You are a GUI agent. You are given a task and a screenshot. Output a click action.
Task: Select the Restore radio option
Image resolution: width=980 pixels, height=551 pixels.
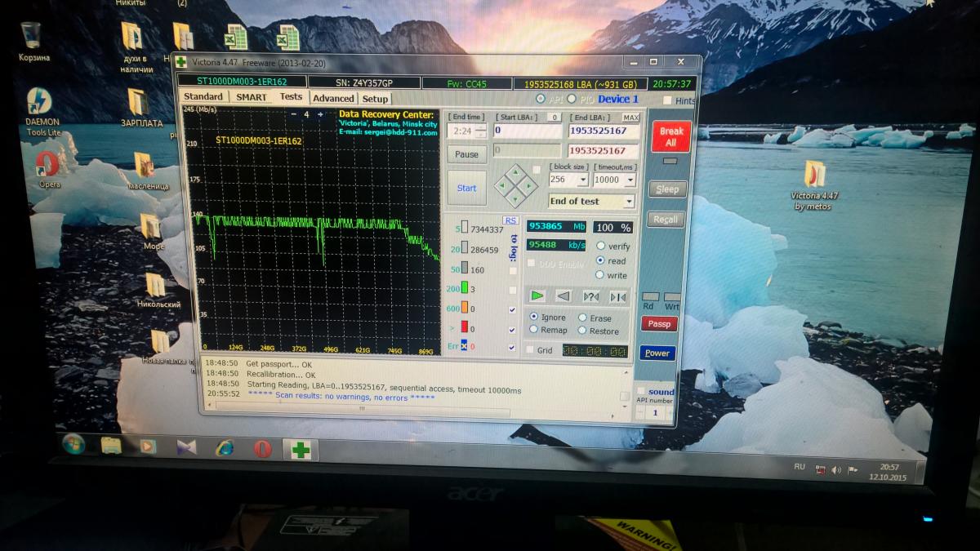click(x=582, y=331)
